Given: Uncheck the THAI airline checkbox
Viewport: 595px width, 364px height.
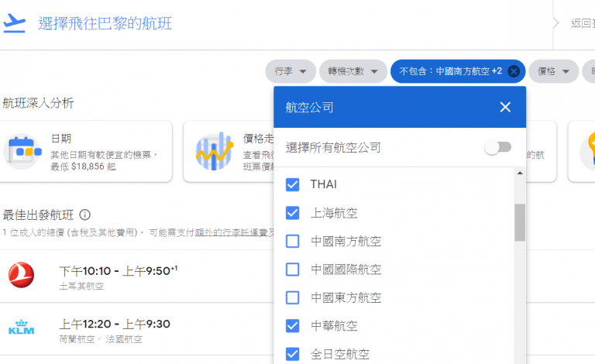Looking at the screenshot, I should point(293,184).
